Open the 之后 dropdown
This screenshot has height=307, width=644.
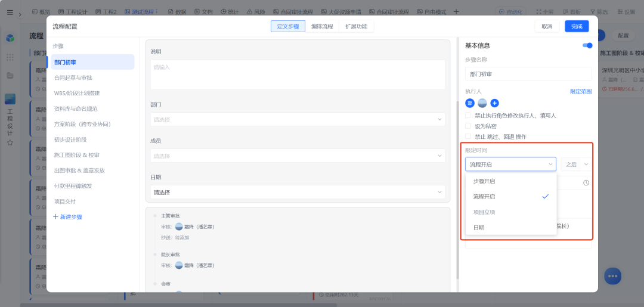point(576,164)
